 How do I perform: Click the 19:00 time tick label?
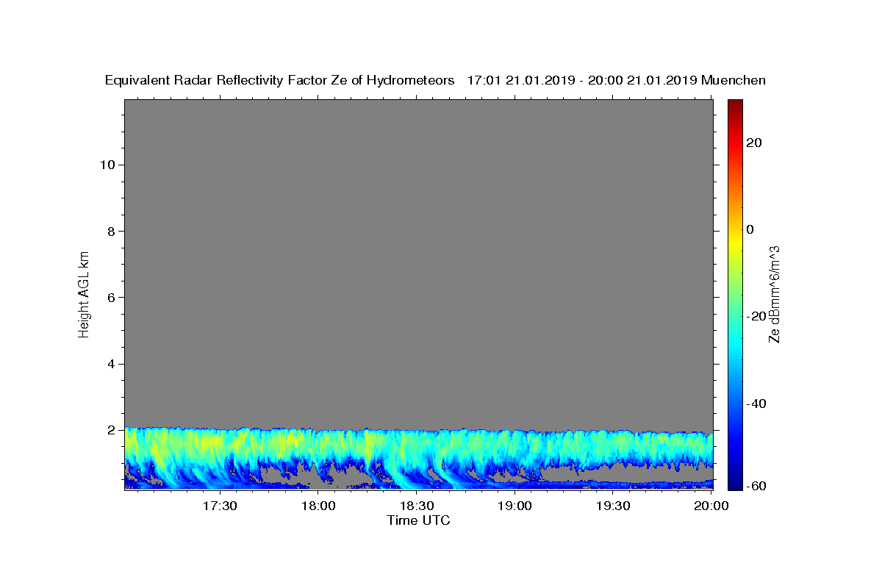[x=515, y=506]
